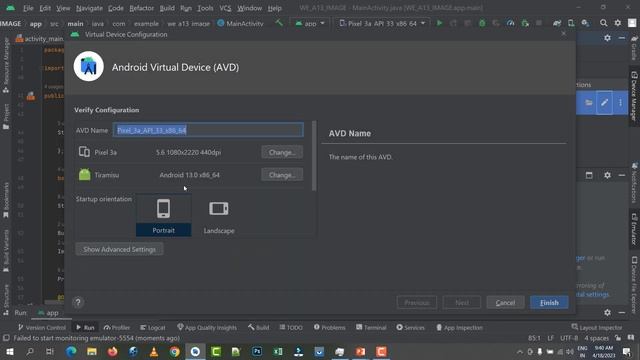Open the Services tool window
Viewport: 640px width, 360px height.
click(x=410, y=327)
